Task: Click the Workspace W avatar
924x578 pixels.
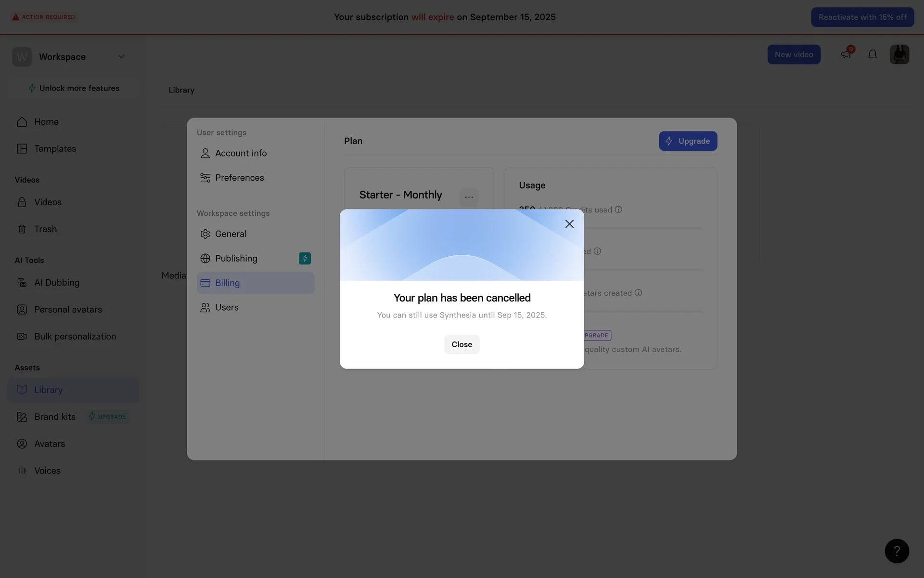Action: (x=22, y=57)
